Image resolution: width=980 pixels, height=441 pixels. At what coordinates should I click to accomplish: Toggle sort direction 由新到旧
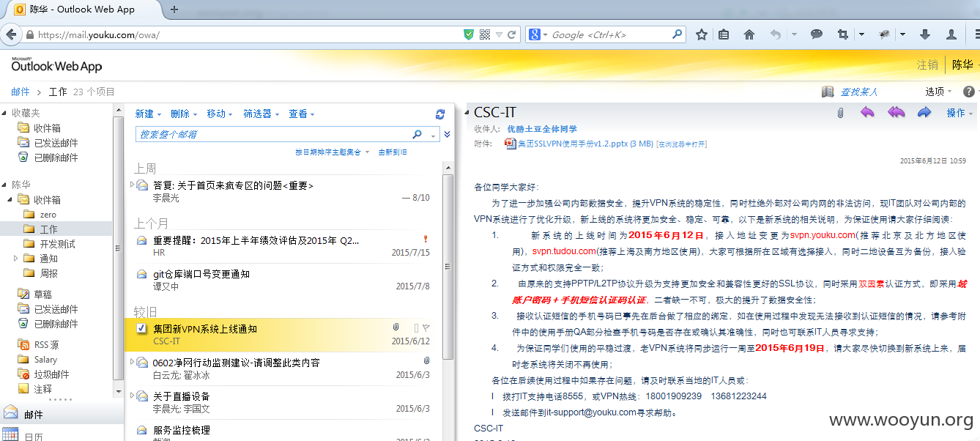click(x=393, y=152)
